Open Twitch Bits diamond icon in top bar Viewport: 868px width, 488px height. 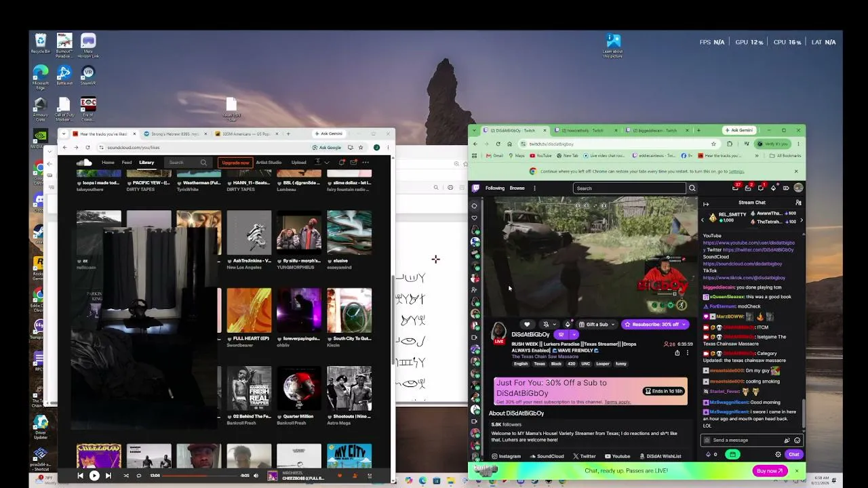point(773,188)
